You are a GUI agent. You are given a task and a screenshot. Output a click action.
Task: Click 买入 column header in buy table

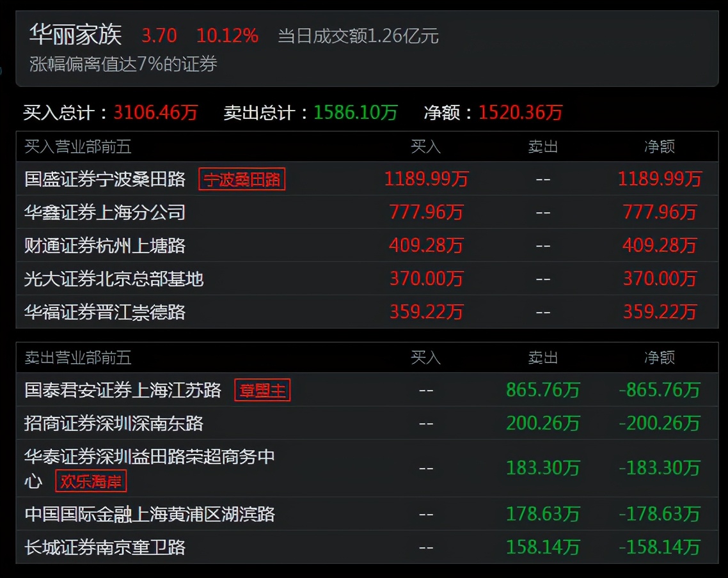(426, 146)
